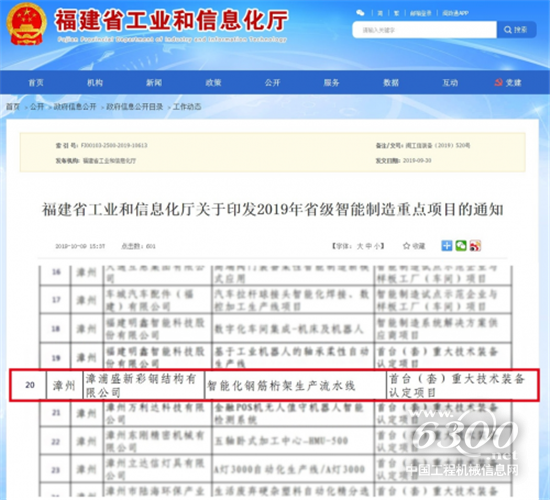Click row 19 project 基于工业机器人 cell

tap(293, 356)
